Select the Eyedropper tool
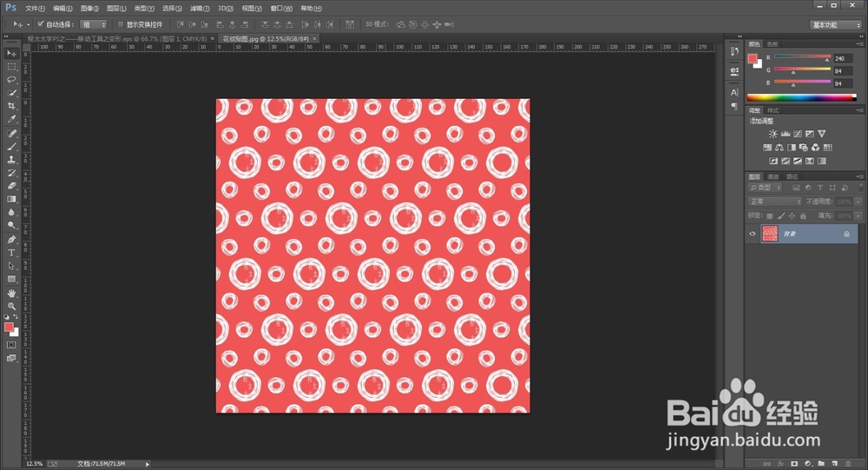Viewport: 868px width, 470px height. (11, 119)
